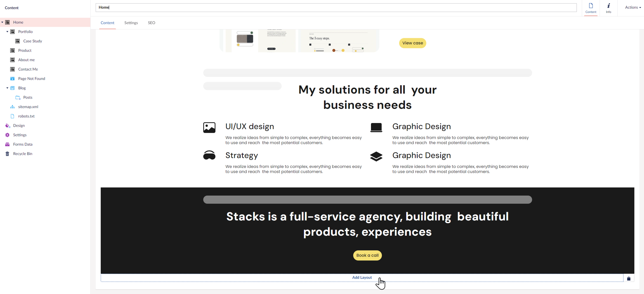Screen dimensions: 644x294
Task: Click the Settings gear icon in sidebar
Action: (x=7, y=135)
